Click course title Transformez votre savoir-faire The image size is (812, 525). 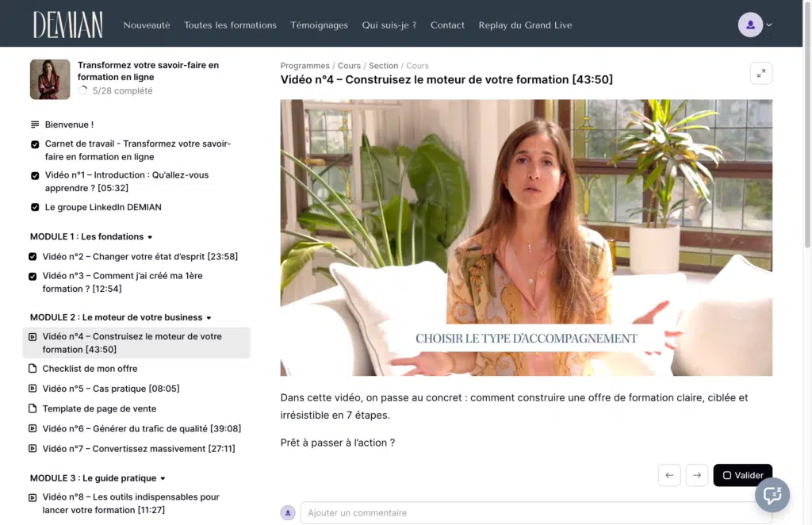coord(148,71)
